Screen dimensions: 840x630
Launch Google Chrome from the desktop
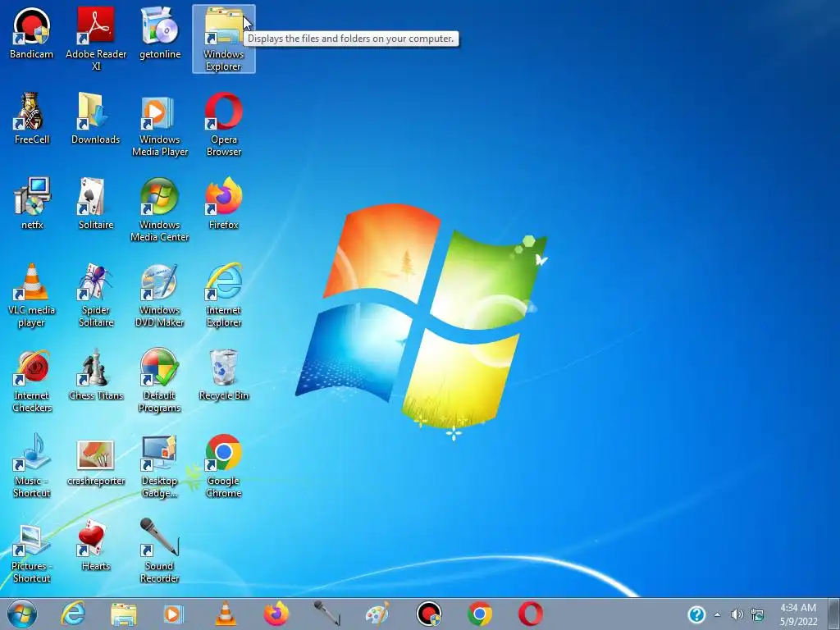click(224, 466)
